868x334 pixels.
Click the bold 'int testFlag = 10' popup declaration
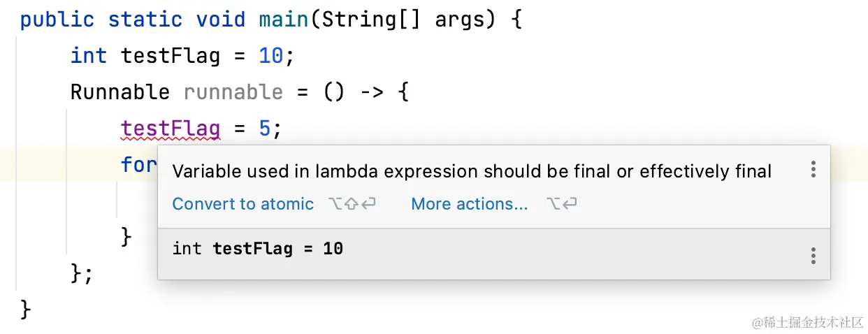point(258,248)
